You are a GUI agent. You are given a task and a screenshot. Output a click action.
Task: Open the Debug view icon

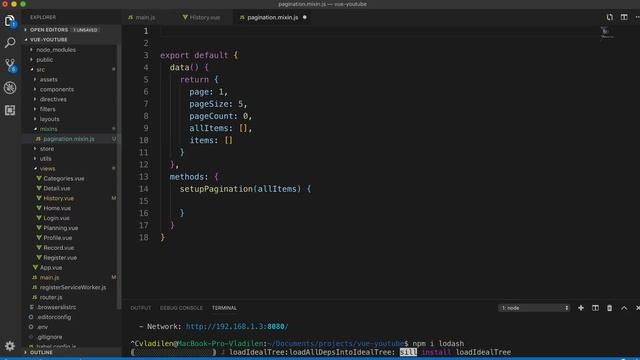pos(10,88)
